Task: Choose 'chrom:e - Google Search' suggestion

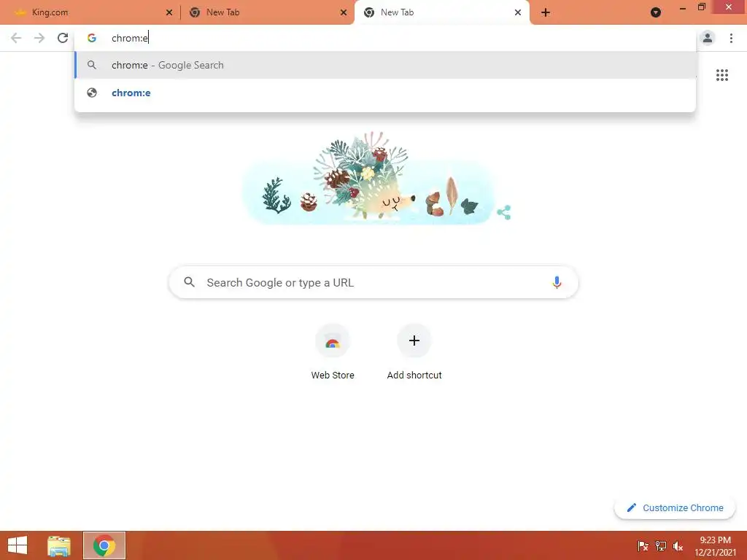Action: click(x=385, y=65)
